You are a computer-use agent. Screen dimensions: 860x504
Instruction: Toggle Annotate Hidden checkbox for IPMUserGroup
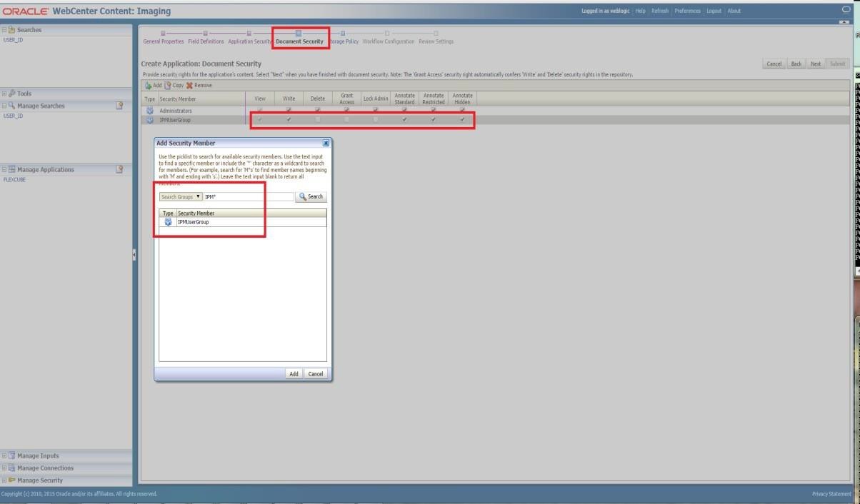coord(462,120)
